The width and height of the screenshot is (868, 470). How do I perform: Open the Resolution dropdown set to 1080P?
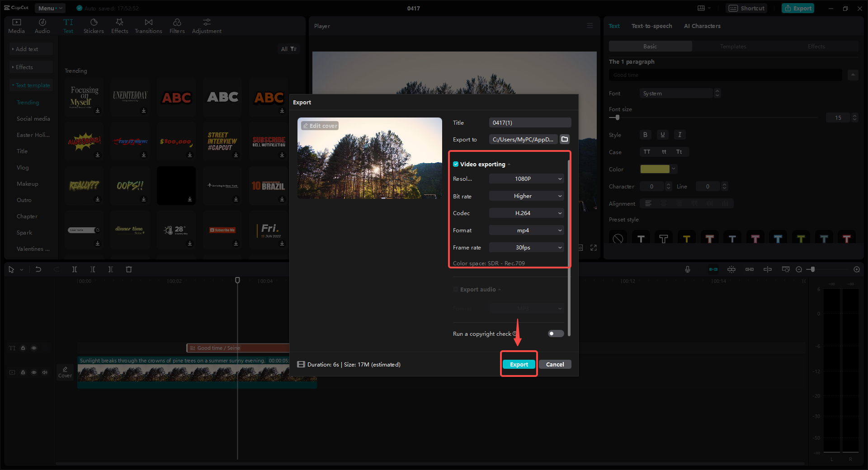pos(526,179)
